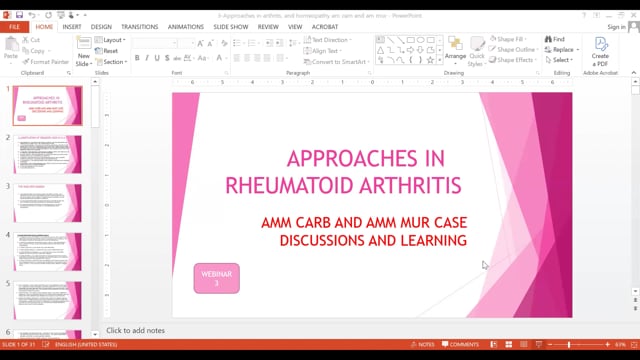Open the Arrange menu
This screenshot has height=360, width=640.
tap(456, 51)
